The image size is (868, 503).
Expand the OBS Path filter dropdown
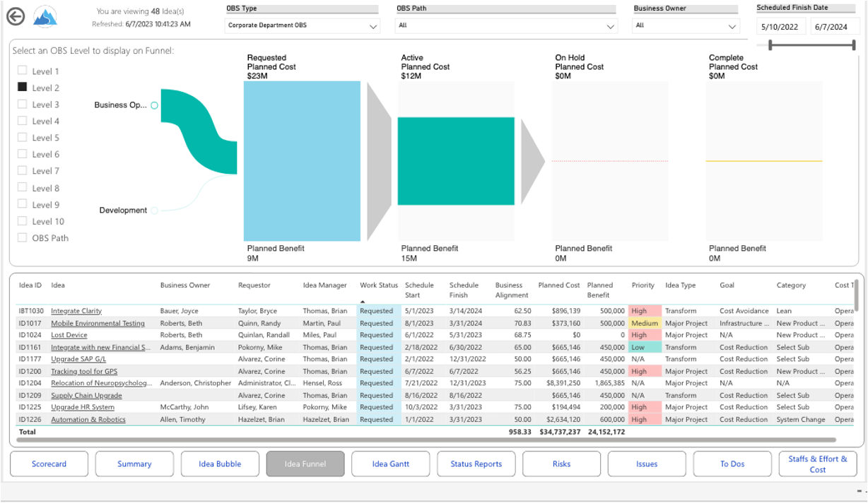coord(507,26)
